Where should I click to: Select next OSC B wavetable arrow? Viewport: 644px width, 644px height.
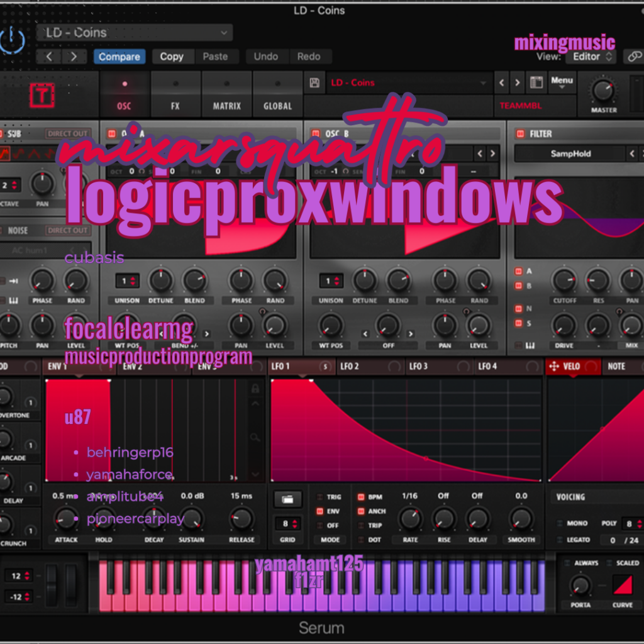[492, 153]
